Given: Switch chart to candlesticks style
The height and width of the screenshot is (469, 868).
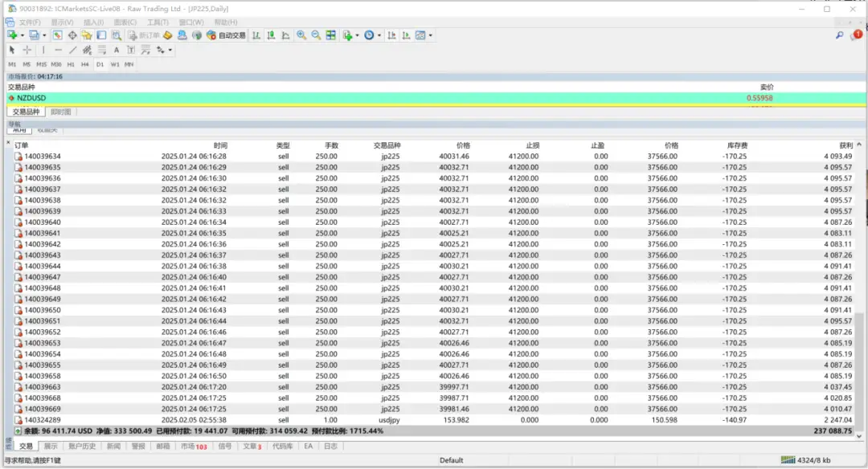Looking at the screenshot, I should coord(271,35).
